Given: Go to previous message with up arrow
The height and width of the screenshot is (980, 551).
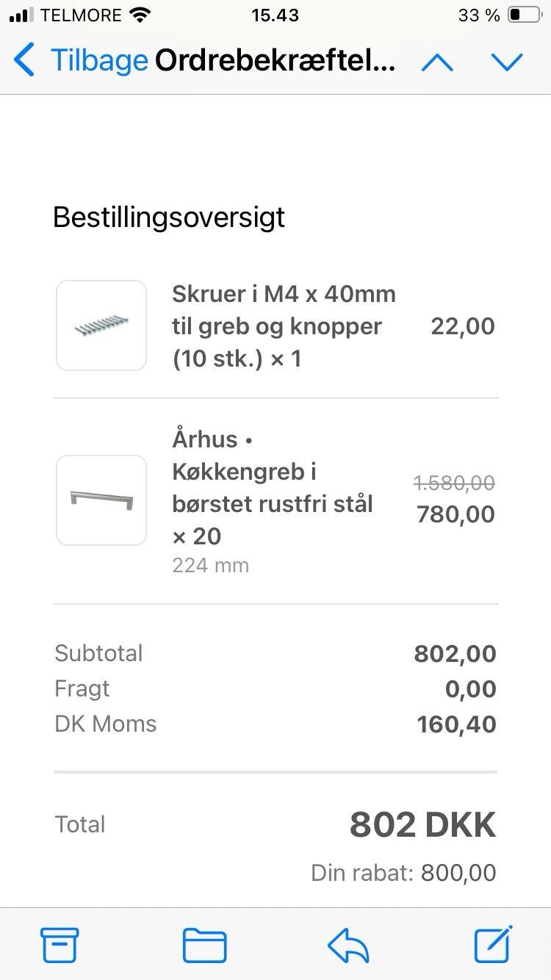Looking at the screenshot, I should [x=438, y=62].
